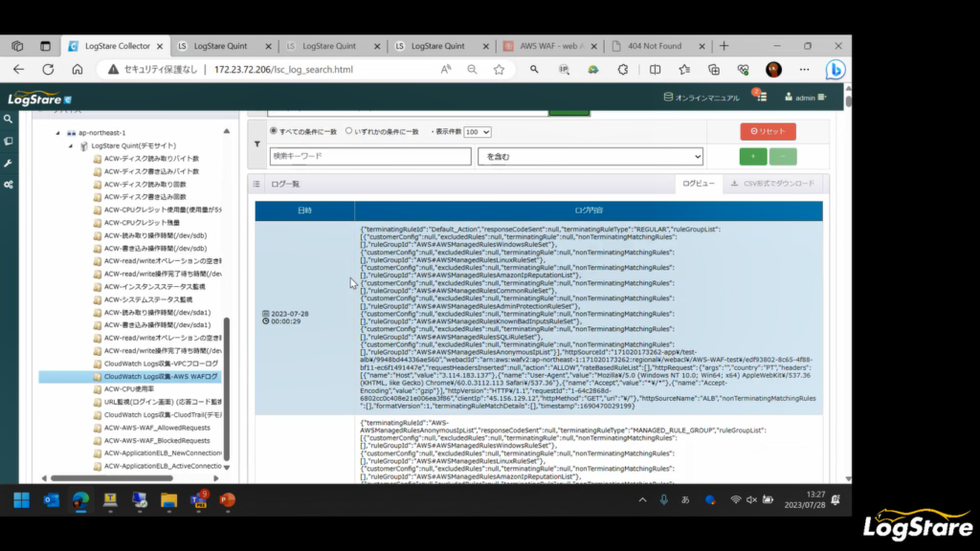The width and height of the screenshot is (980, 551).
Task: Open the オンラインマニュアル link
Action: (702, 98)
